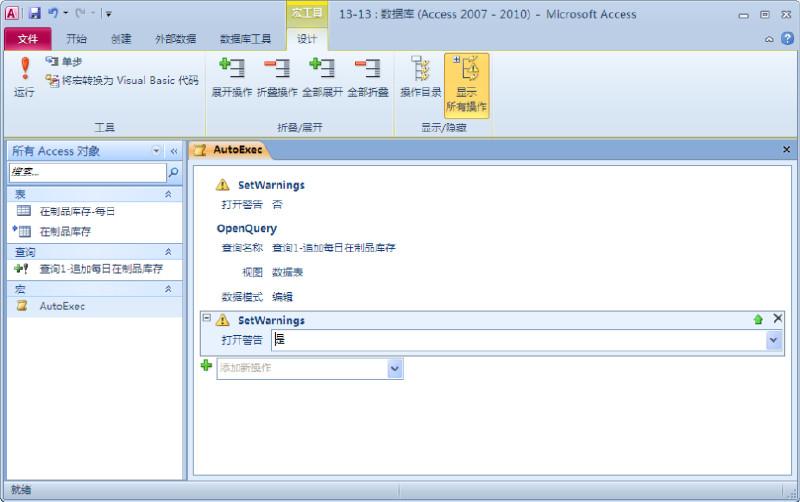The height and width of the screenshot is (502, 800).
Task: Click the Undo icon in quick access toolbar
Action: [53, 13]
